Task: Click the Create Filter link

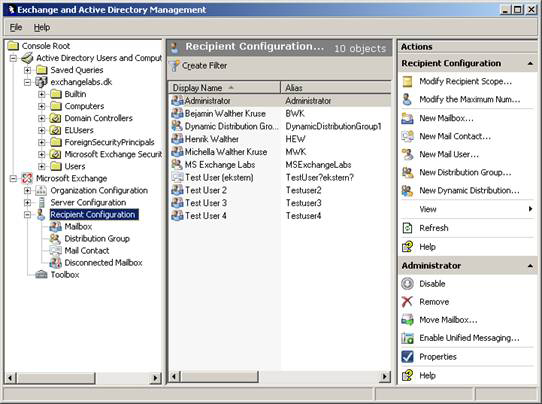Action: (x=204, y=66)
